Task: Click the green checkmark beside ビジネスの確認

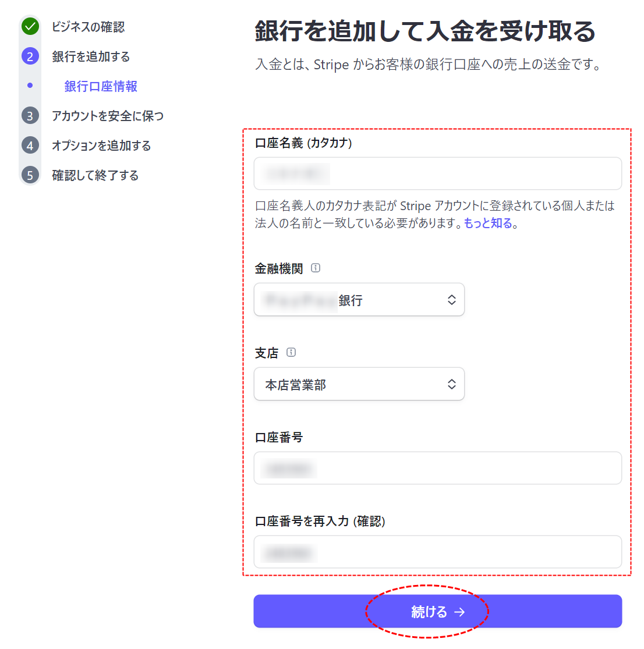Action: coord(30,26)
